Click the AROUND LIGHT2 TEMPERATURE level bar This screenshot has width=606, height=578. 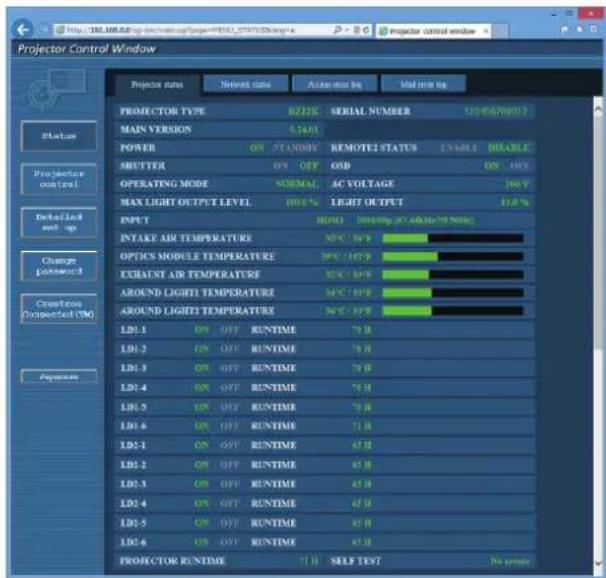point(453,311)
